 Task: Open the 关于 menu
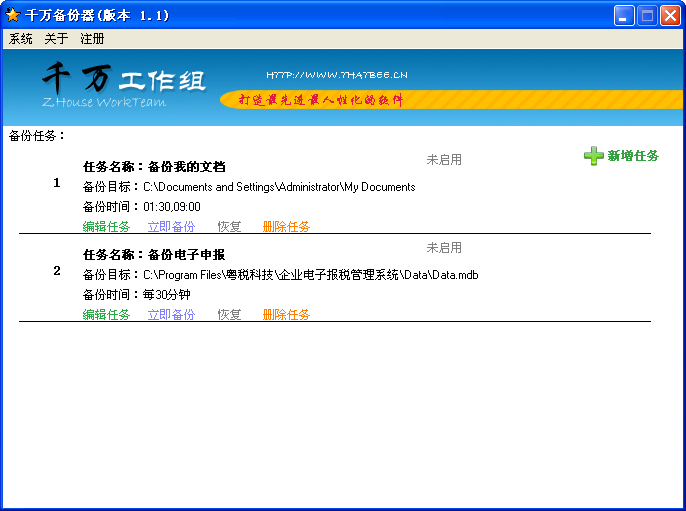click(x=56, y=39)
